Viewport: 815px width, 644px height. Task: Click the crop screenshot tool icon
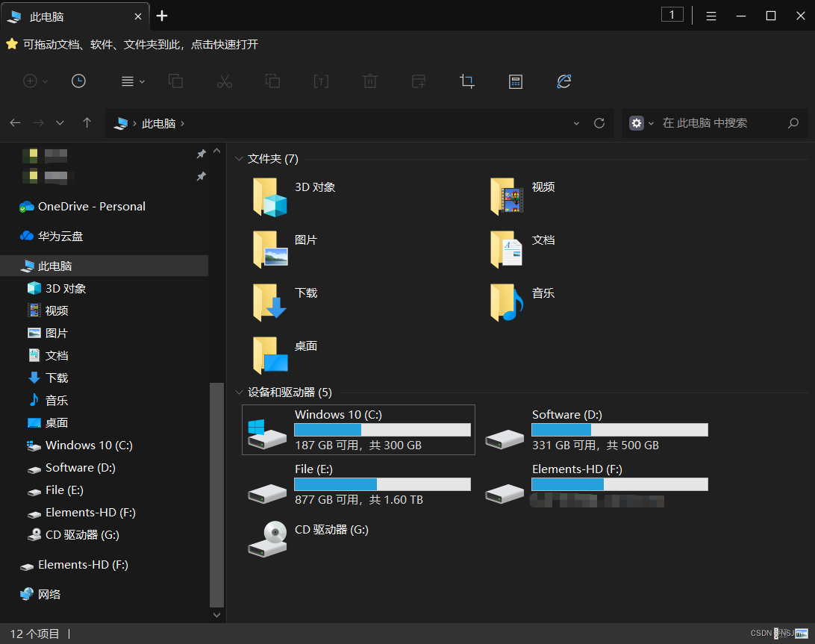tap(467, 81)
